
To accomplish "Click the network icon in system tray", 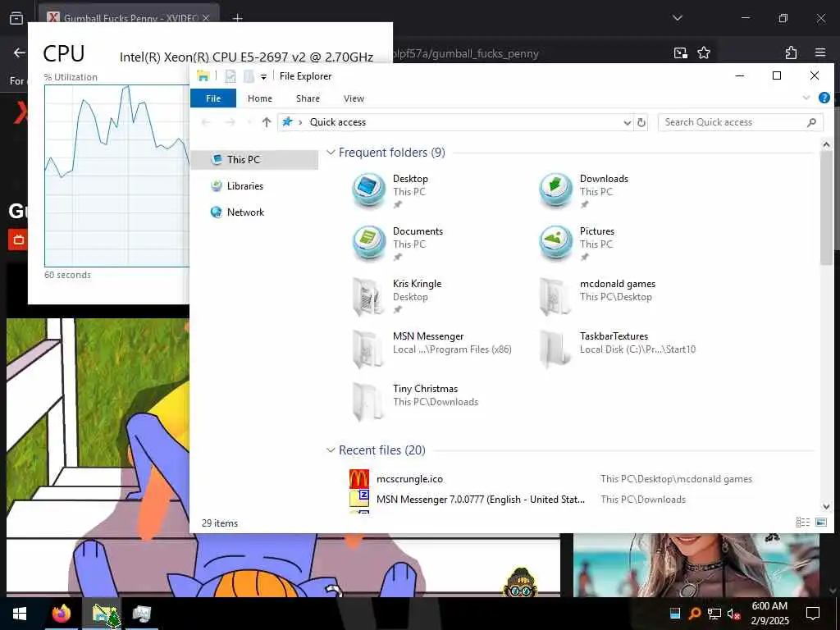I will [x=714, y=614].
